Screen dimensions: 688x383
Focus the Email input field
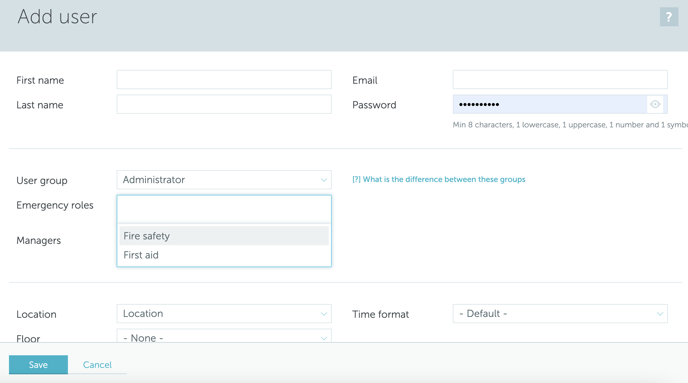pos(560,80)
